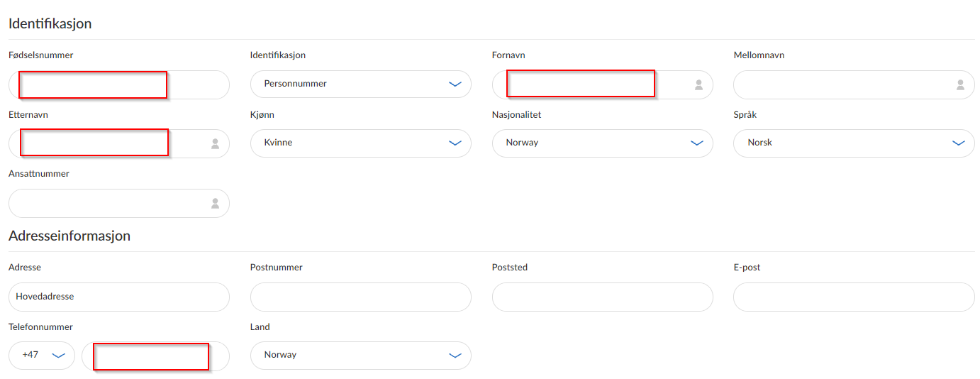Click the Adresse field with Hovedadresse
The image size is (980, 379).
119,297
